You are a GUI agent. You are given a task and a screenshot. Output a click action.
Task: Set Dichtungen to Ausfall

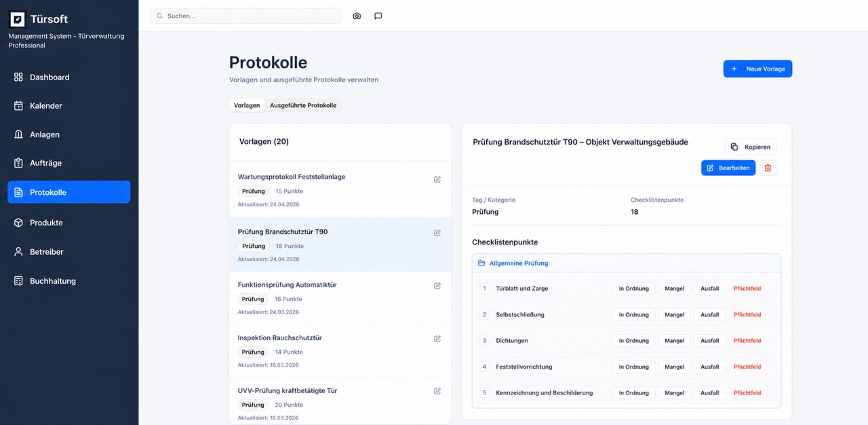point(710,341)
